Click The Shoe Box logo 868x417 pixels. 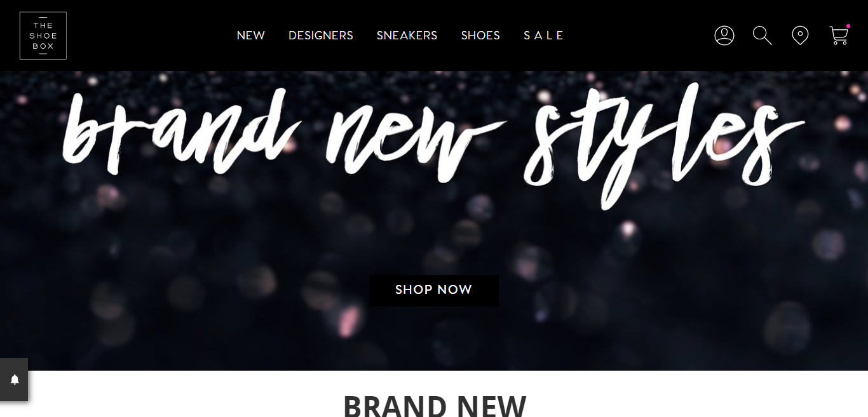(x=43, y=36)
